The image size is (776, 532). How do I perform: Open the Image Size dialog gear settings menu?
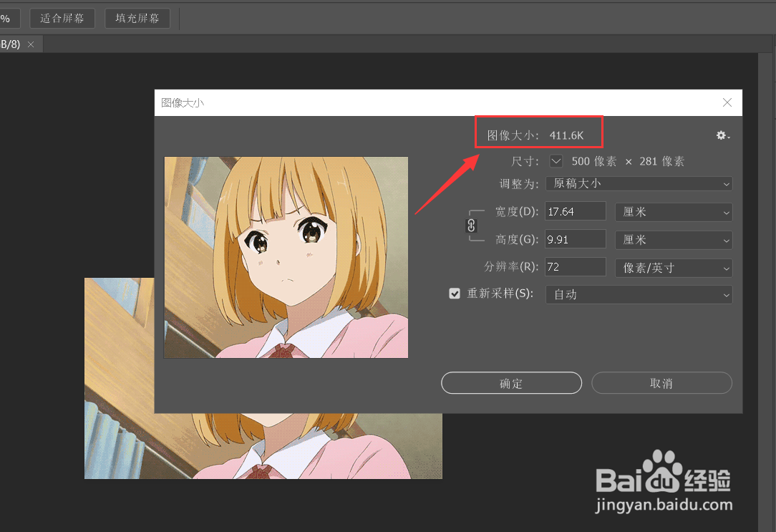[723, 135]
